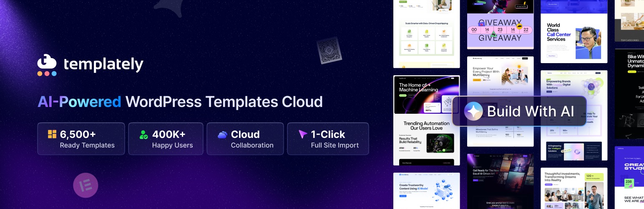Open the Creative Studio purple template thumbnail

629,178
